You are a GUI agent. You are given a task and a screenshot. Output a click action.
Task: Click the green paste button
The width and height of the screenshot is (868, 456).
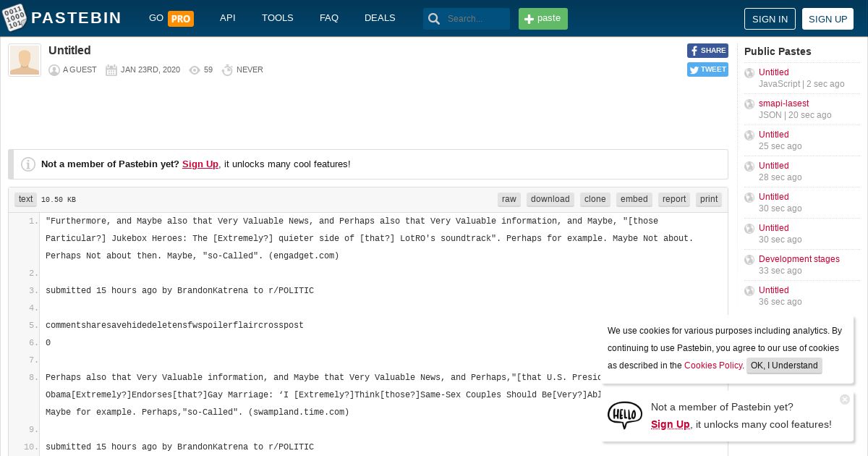[543, 19]
